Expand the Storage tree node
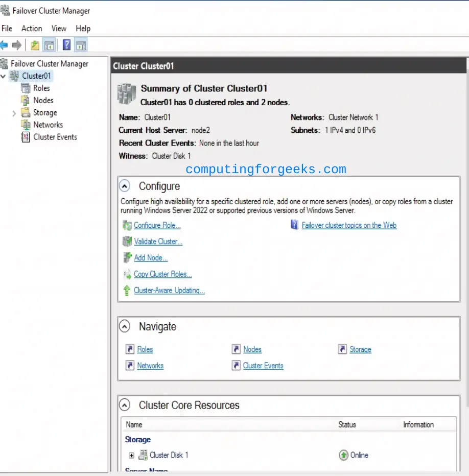The height and width of the screenshot is (476, 469). click(14, 113)
